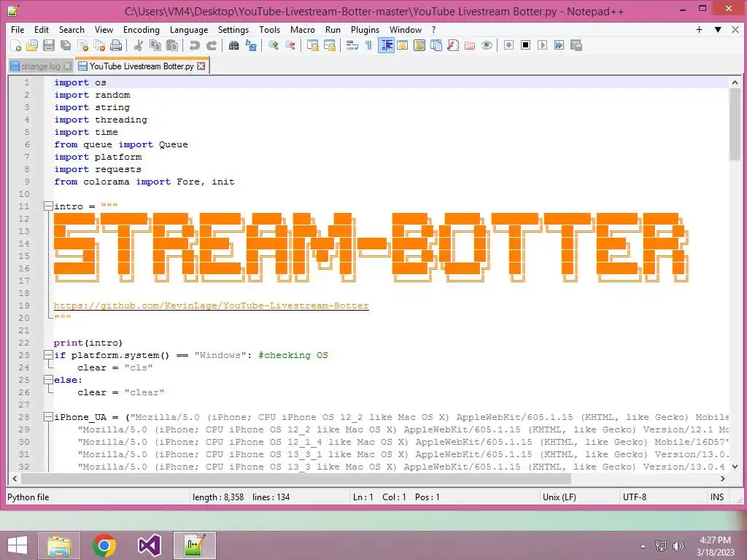Zoom in using the magnifier plus icon
The height and width of the screenshot is (560, 747).
coord(273,45)
